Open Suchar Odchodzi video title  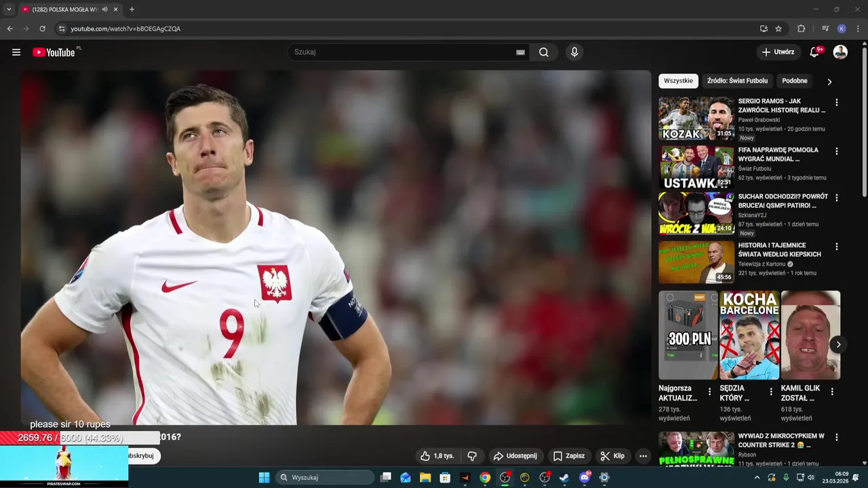(783, 201)
